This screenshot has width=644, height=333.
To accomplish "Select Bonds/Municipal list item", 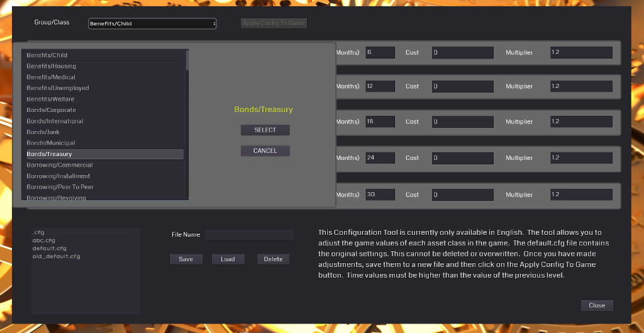I will coord(50,143).
